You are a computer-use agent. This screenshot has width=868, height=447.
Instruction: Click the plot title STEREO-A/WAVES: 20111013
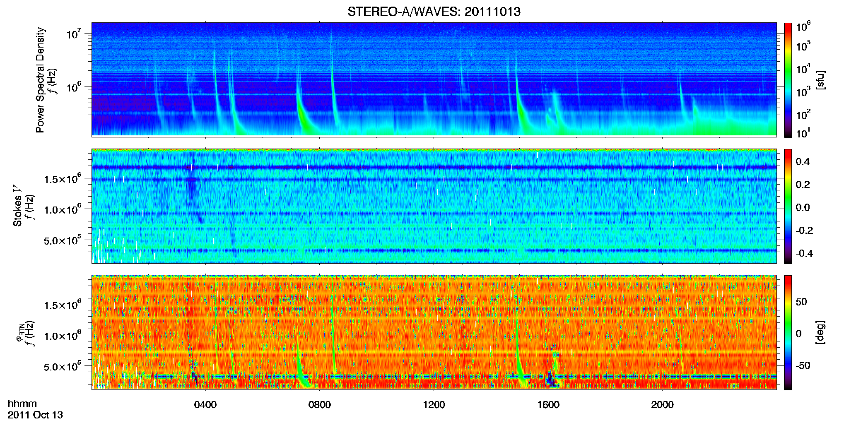(x=434, y=12)
